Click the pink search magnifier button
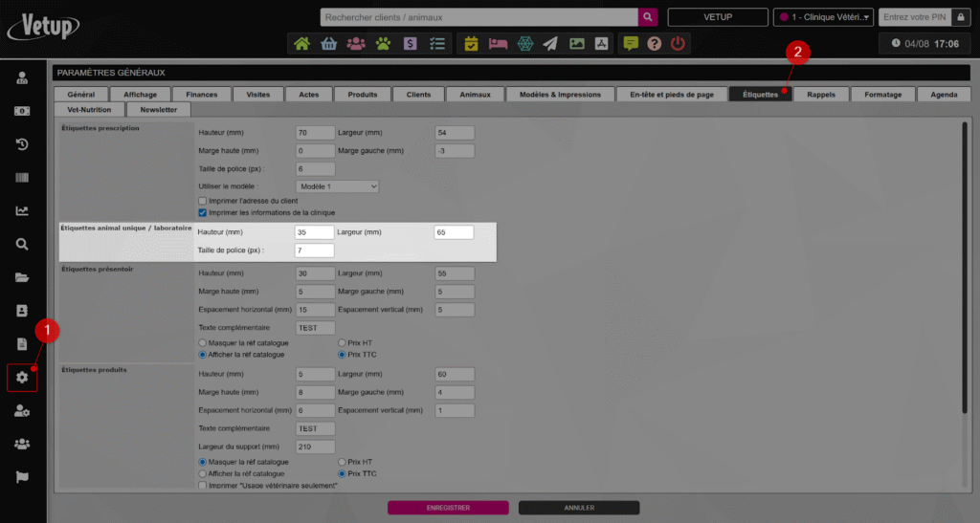 [x=649, y=17]
